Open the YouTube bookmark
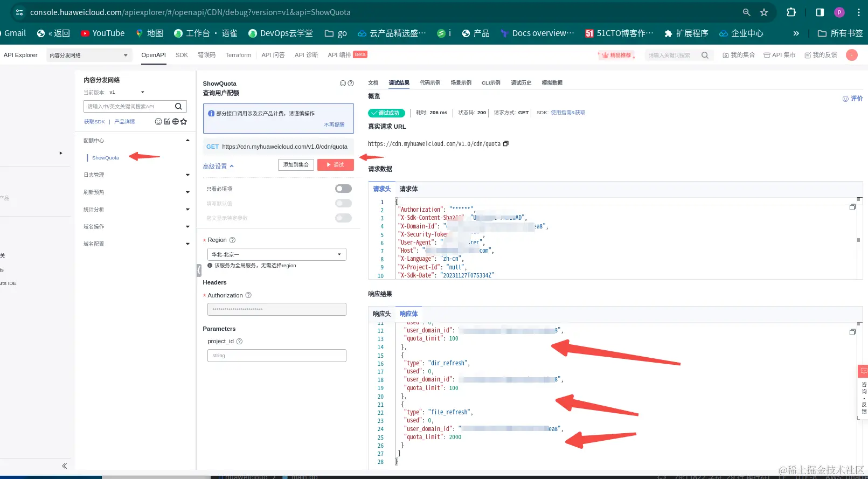Viewport: 868px width, 479px height. tap(103, 33)
